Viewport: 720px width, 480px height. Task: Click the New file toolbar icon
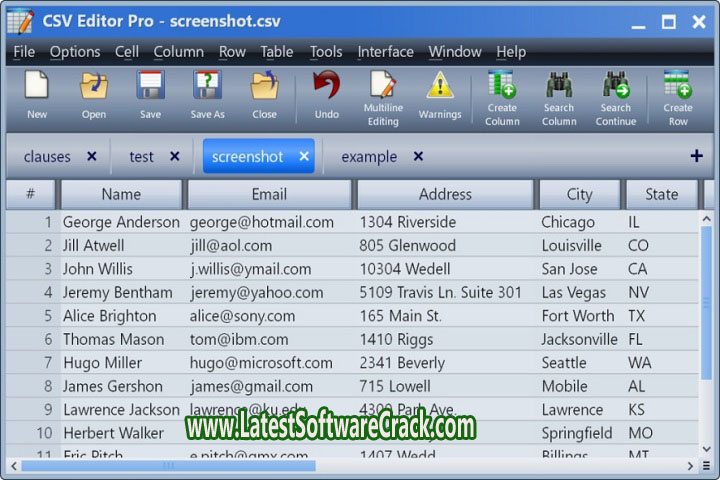point(37,87)
